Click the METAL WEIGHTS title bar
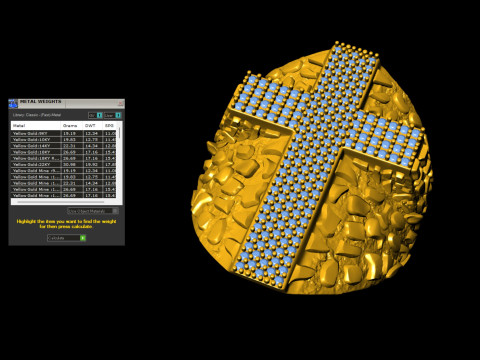480x360 pixels. point(67,103)
